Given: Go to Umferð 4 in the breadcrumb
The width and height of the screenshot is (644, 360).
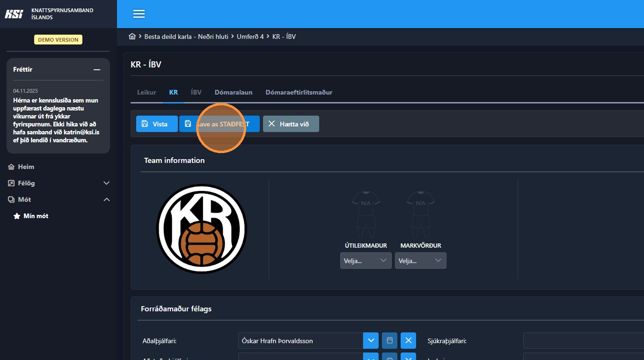Looking at the screenshot, I should (x=250, y=37).
